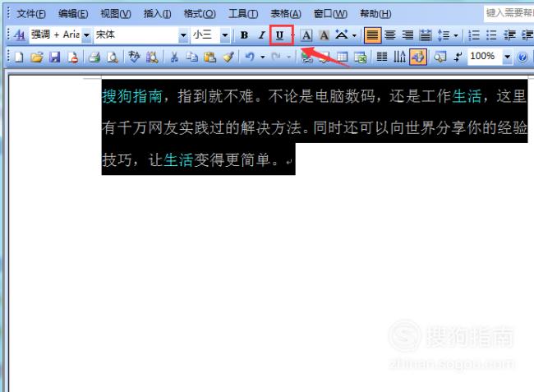
Task: Open the 插入(I) menu
Action: 158,14
